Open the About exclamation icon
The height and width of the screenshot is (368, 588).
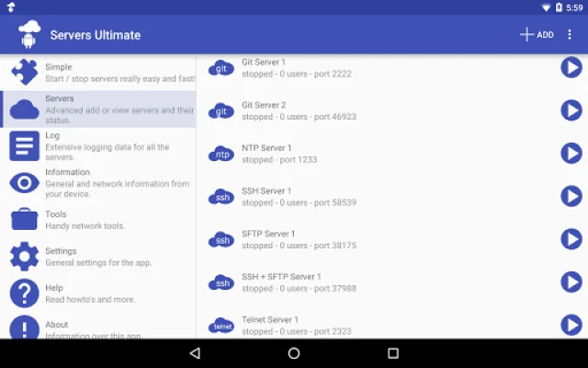25,328
